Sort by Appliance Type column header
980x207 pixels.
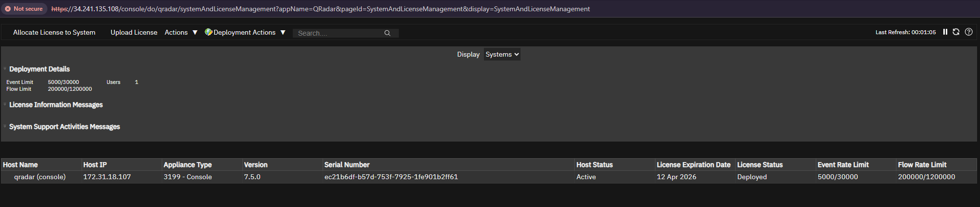pyautogui.click(x=202, y=165)
